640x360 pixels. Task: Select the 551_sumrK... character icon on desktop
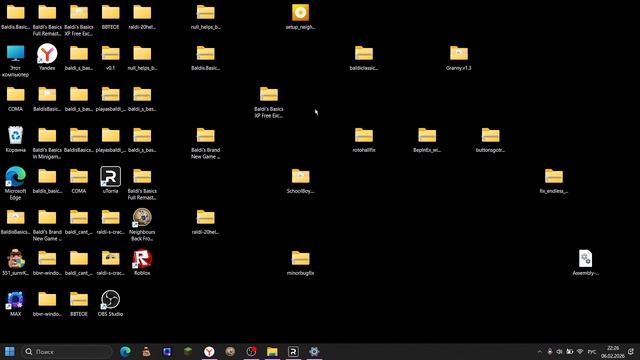point(16,262)
